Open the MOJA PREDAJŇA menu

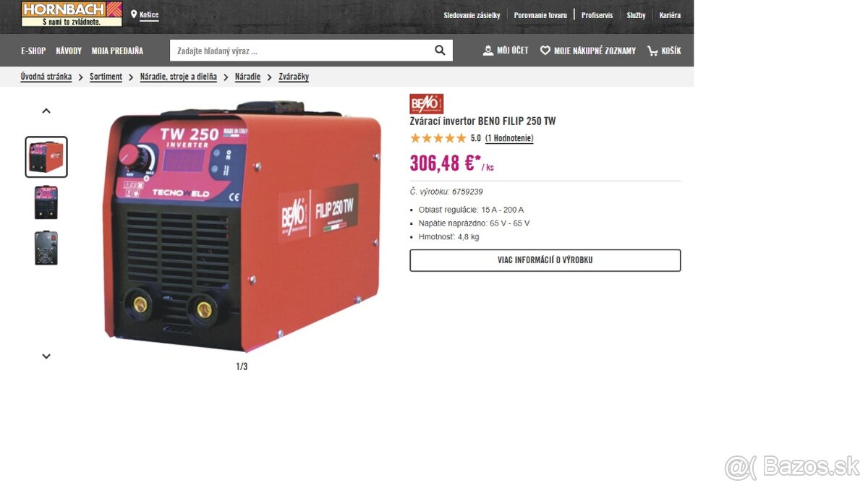click(x=117, y=51)
